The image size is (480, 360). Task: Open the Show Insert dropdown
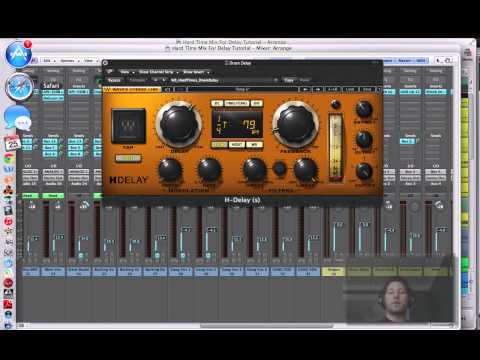pyautogui.click(x=196, y=72)
